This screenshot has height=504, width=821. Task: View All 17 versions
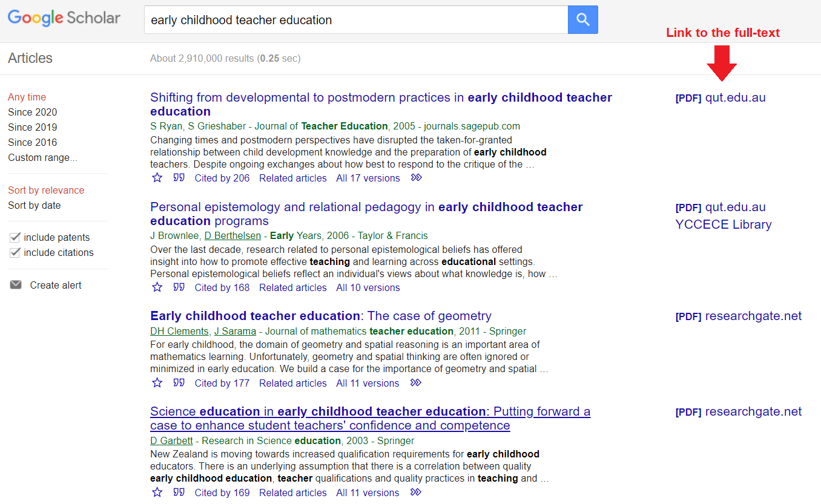coord(368,178)
